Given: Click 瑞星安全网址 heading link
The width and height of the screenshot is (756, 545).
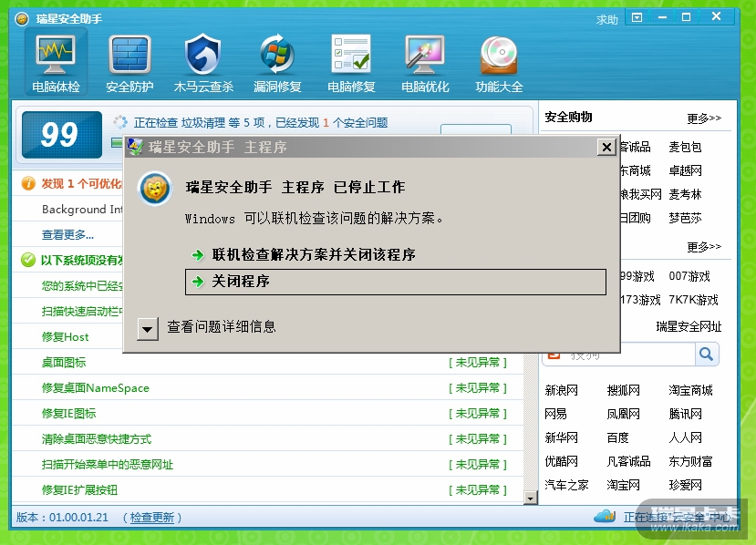Looking at the screenshot, I should point(689,326).
